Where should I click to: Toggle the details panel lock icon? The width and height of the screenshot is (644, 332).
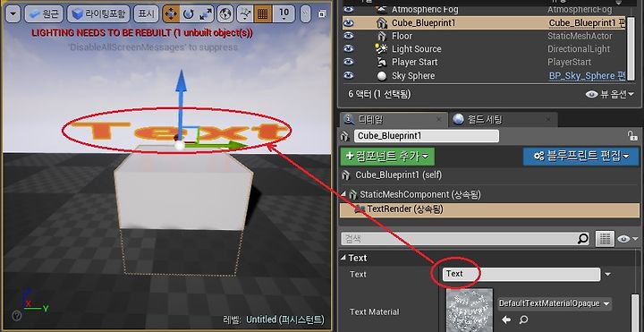pyautogui.click(x=631, y=136)
